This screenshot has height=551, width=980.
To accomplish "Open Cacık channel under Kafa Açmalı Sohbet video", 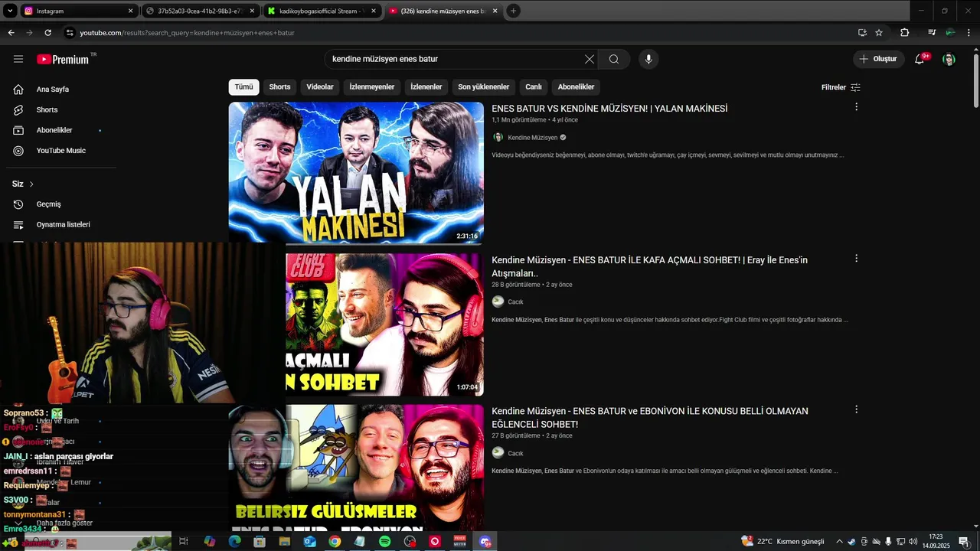I will [515, 302].
